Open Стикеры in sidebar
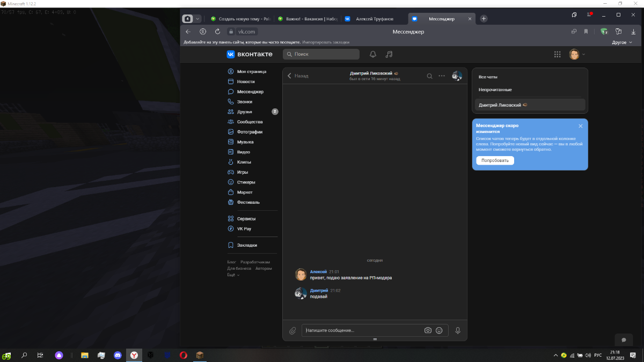Screen dimensions: 644x362 (x=247, y=182)
